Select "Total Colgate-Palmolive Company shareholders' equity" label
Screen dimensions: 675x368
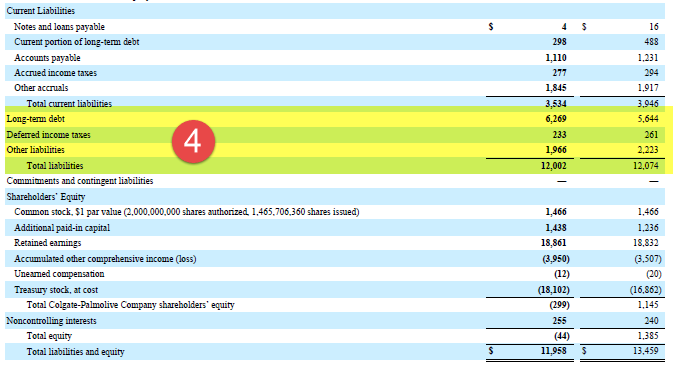tap(130, 305)
